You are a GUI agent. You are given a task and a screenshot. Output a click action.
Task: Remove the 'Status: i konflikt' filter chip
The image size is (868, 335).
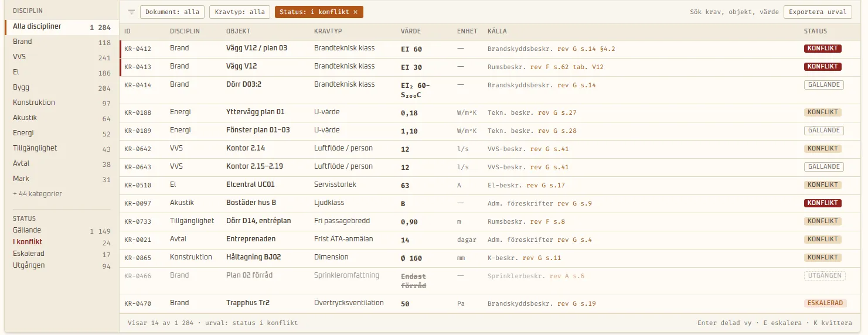pyautogui.click(x=355, y=12)
